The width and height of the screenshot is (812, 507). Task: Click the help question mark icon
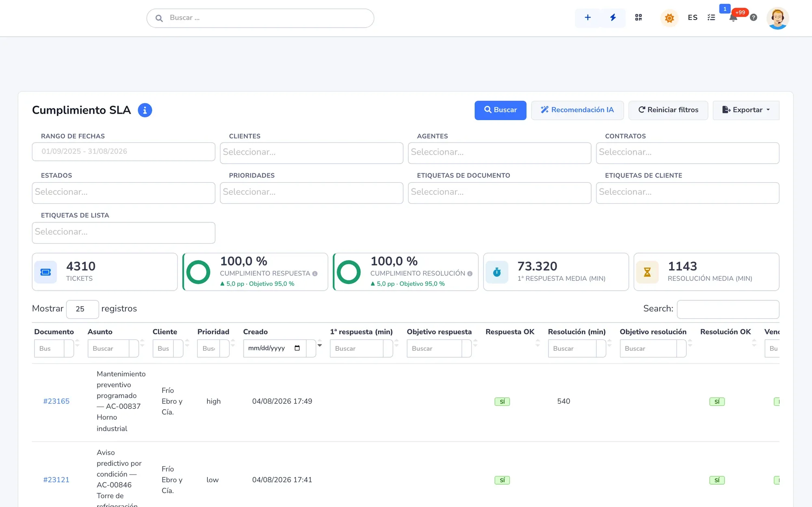coord(754,18)
